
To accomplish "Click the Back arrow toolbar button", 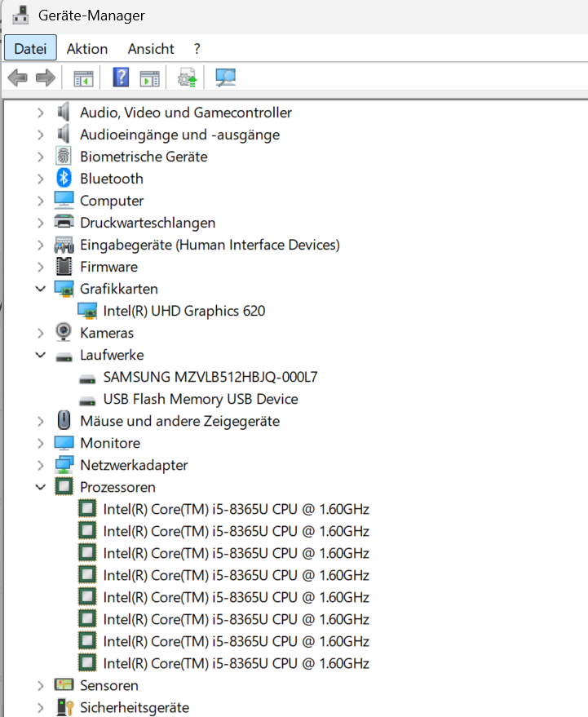I will pos(18,77).
